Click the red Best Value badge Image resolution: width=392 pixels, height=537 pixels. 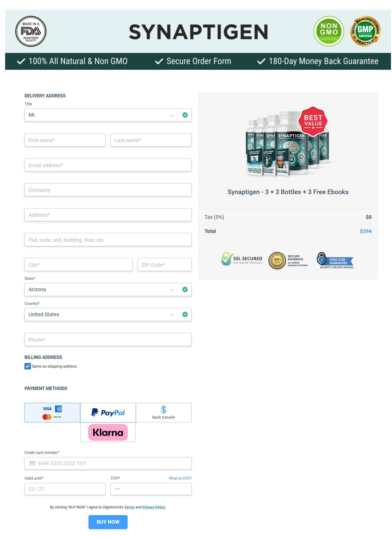point(313,121)
